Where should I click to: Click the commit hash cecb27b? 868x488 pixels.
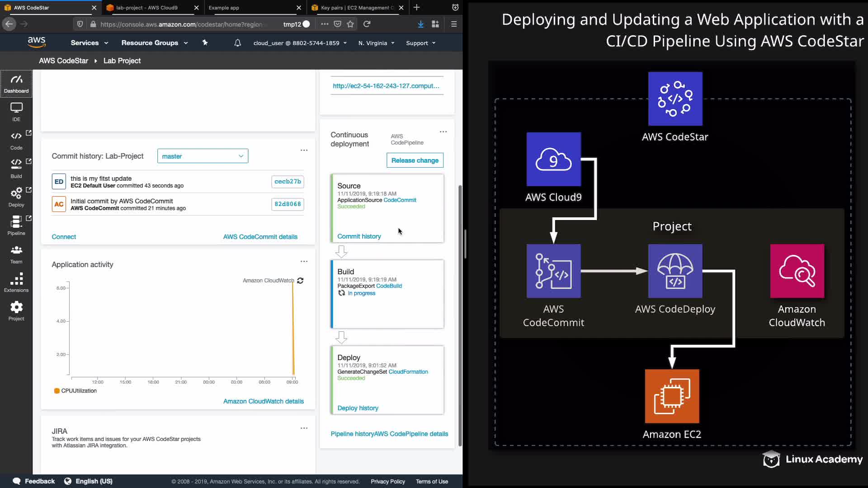(x=288, y=181)
